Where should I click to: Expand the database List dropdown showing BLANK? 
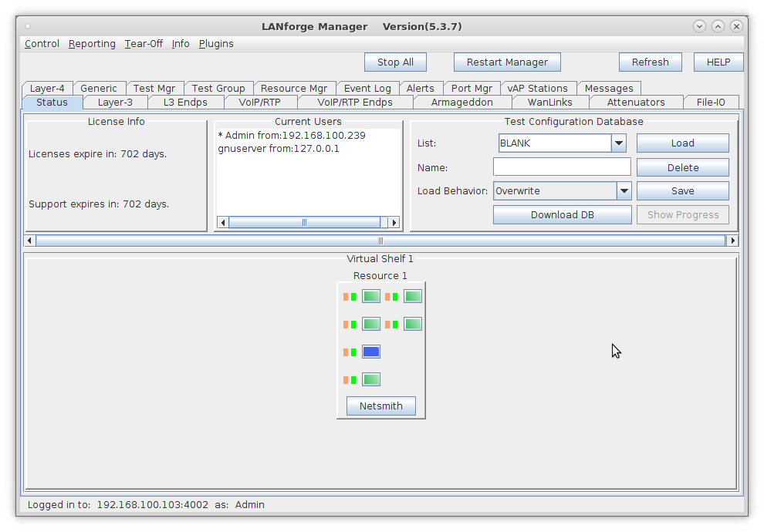point(618,143)
